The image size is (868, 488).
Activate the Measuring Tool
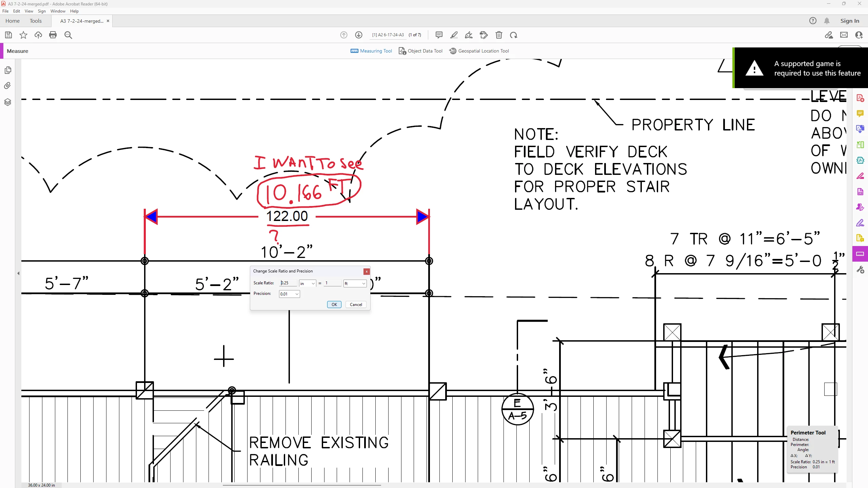pyautogui.click(x=371, y=51)
